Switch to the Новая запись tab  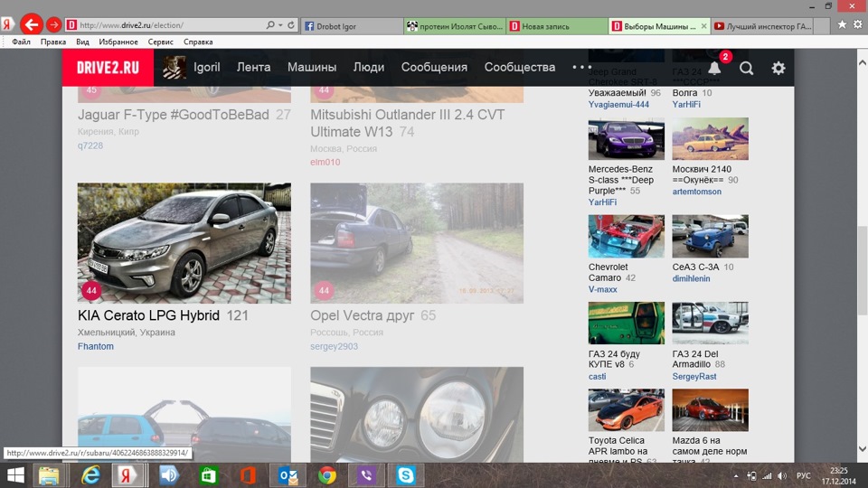pyautogui.click(x=557, y=26)
